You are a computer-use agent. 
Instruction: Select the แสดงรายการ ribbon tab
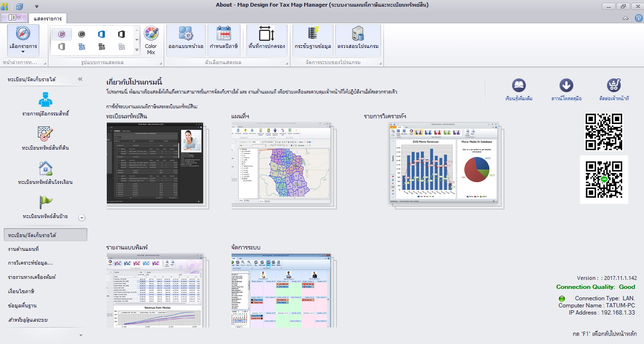48,18
